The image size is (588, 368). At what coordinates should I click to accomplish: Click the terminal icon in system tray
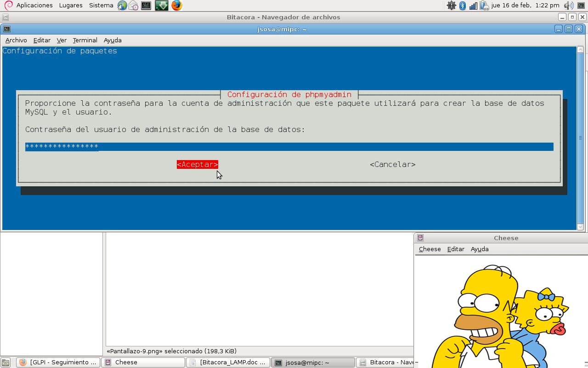pyautogui.click(x=581, y=6)
